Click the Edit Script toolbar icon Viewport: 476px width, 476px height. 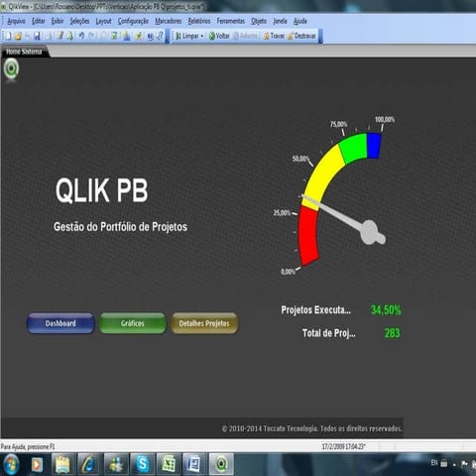(59, 36)
